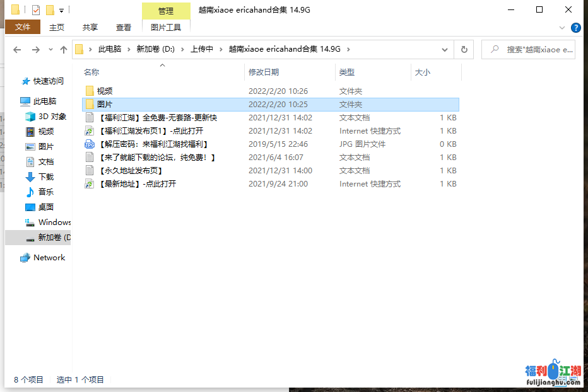The image size is (588, 392).
Task: Open the 文件 menu tab
Action: [x=23, y=27]
